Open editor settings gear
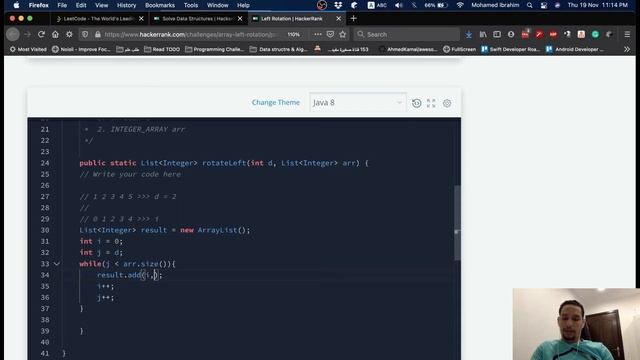 coord(447,103)
